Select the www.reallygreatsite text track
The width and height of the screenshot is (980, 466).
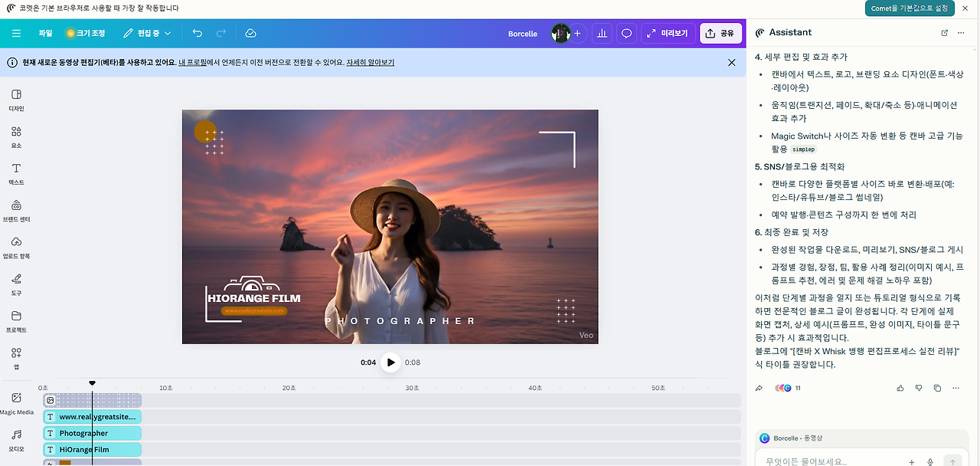click(x=92, y=417)
